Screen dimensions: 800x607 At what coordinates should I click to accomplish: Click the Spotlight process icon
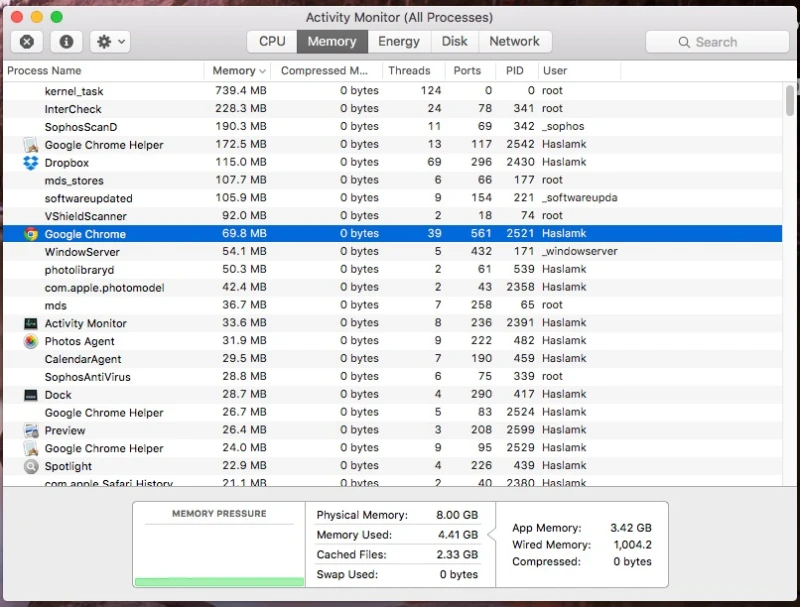[x=31, y=466]
